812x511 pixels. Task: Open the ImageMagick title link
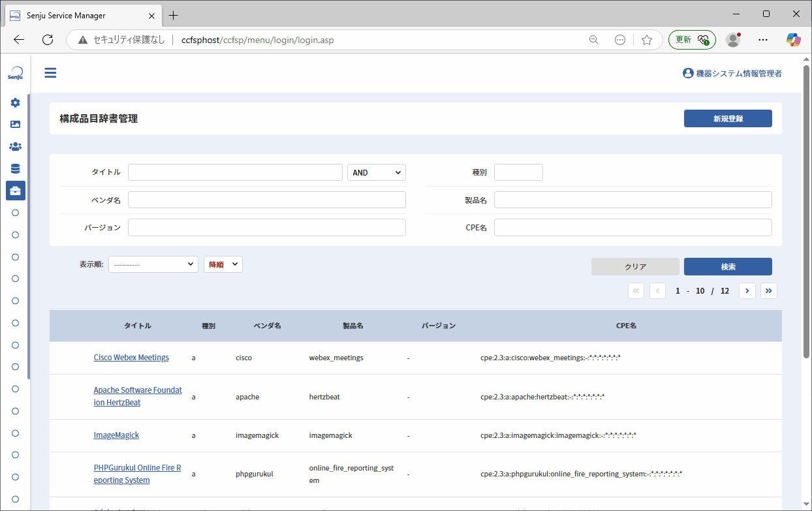click(116, 435)
